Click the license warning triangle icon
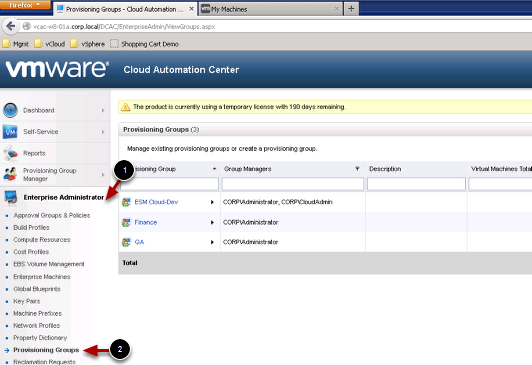This screenshot has width=532, height=365. coord(125,107)
